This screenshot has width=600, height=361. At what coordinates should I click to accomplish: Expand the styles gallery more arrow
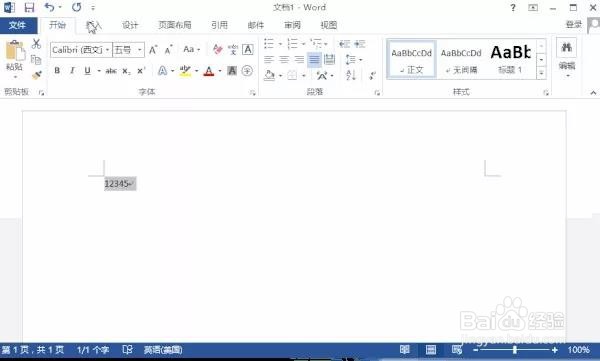[x=541, y=73]
